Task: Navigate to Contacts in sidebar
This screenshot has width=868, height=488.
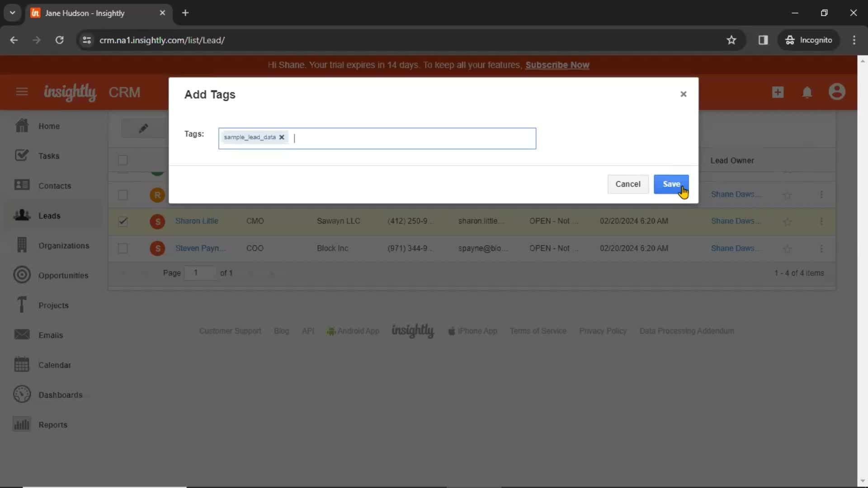Action: (x=54, y=185)
